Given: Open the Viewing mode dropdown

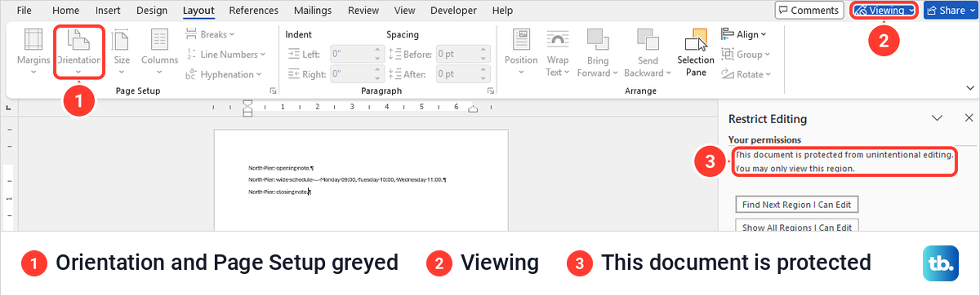Looking at the screenshot, I should (884, 11).
